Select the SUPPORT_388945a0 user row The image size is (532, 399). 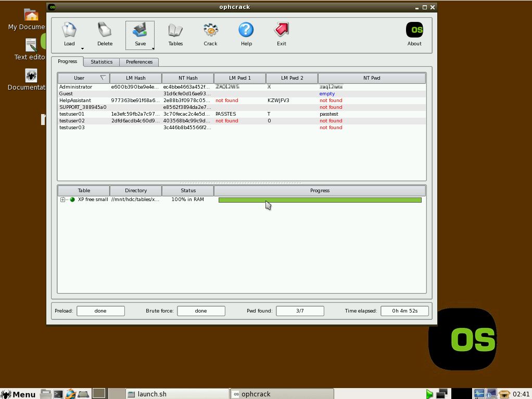(242, 107)
